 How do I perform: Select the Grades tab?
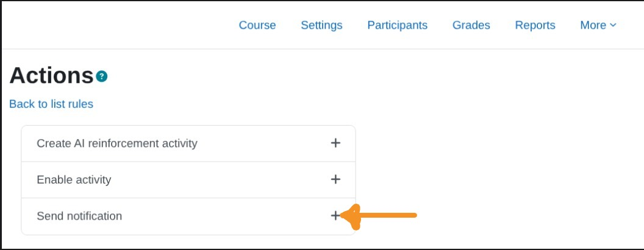[x=471, y=25]
